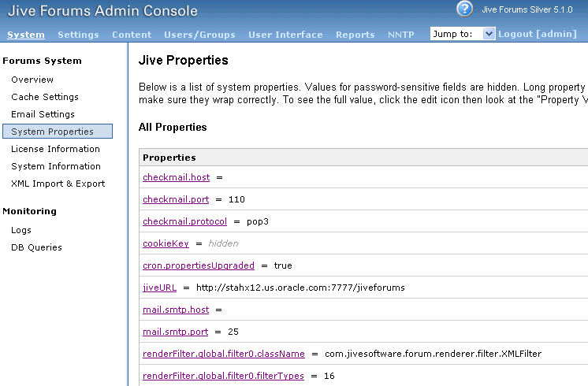
Task: Select System Properties sidebar item
Action: pyautogui.click(x=58, y=132)
